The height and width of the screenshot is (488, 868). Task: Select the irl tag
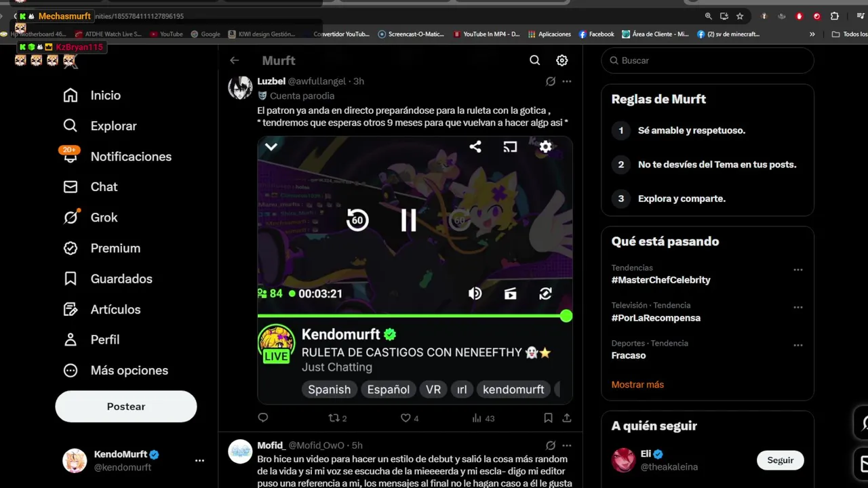[462, 389]
